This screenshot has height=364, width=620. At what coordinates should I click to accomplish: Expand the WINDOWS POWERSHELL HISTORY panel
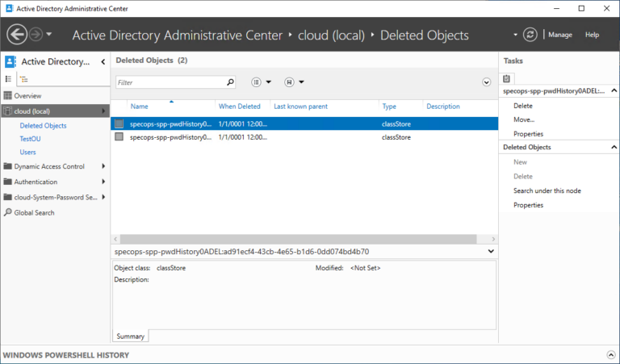[610, 355]
